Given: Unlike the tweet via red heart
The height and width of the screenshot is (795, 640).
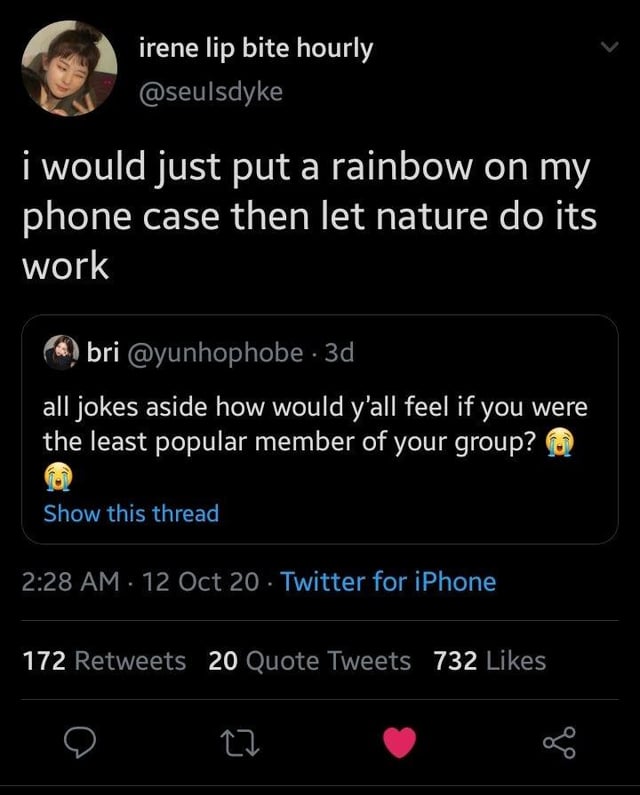Looking at the screenshot, I should (x=400, y=744).
